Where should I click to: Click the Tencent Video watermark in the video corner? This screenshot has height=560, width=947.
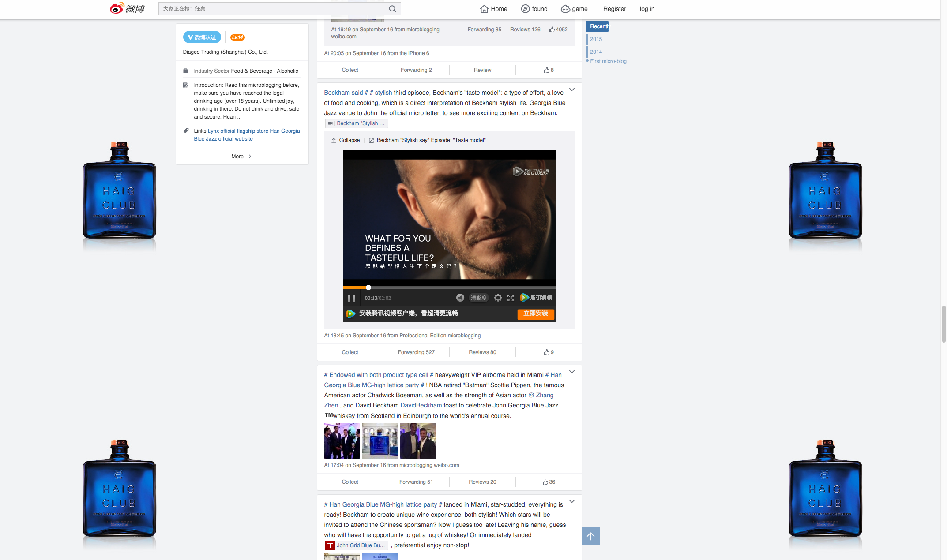(531, 172)
